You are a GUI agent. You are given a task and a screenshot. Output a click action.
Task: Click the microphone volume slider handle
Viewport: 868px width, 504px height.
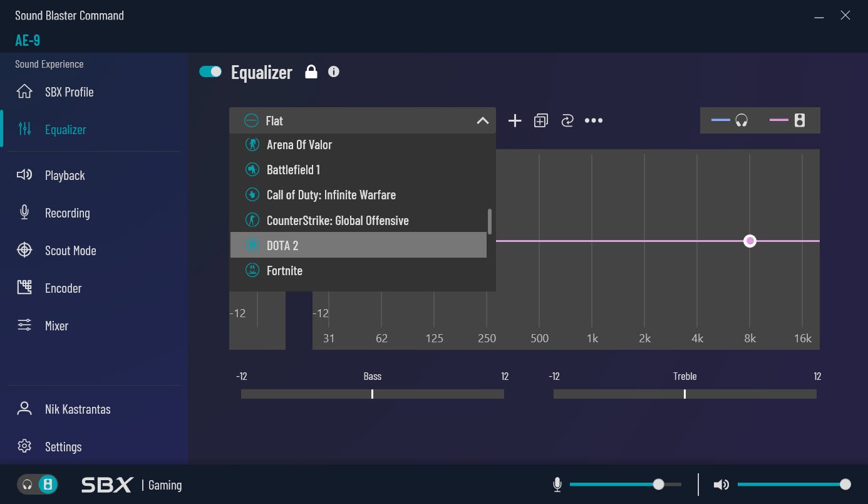click(658, 484)
